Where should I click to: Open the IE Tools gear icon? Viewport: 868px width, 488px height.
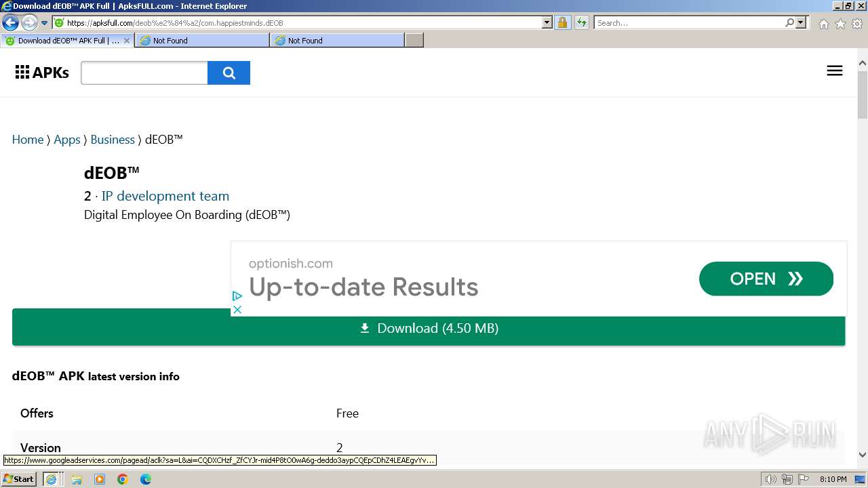click(x=856, y=24)
